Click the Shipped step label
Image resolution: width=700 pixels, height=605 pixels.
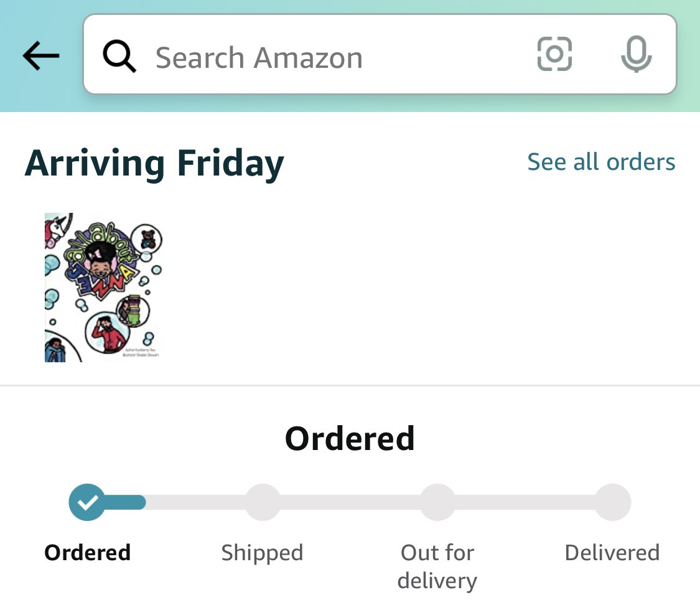(x=263, y=553)
